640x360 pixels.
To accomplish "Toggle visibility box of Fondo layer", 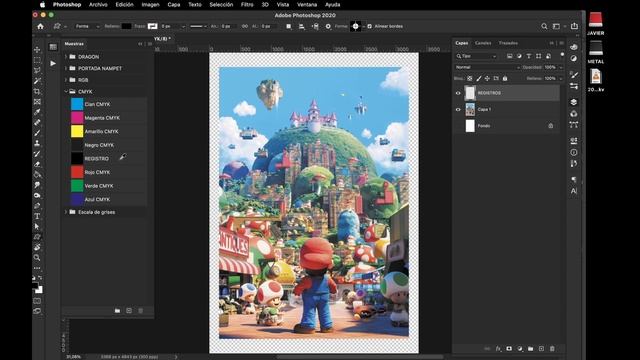I will [458, 126].
